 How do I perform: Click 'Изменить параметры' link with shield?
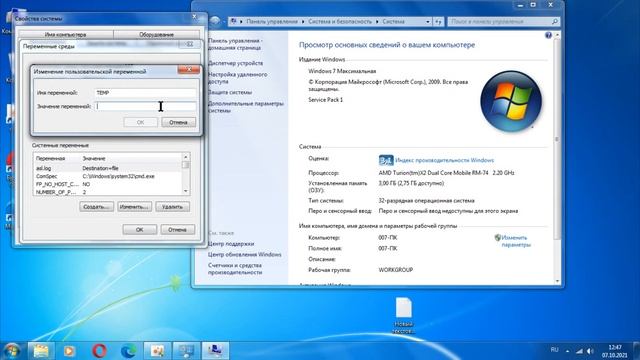pyautogui.click(x=513, y=241)
